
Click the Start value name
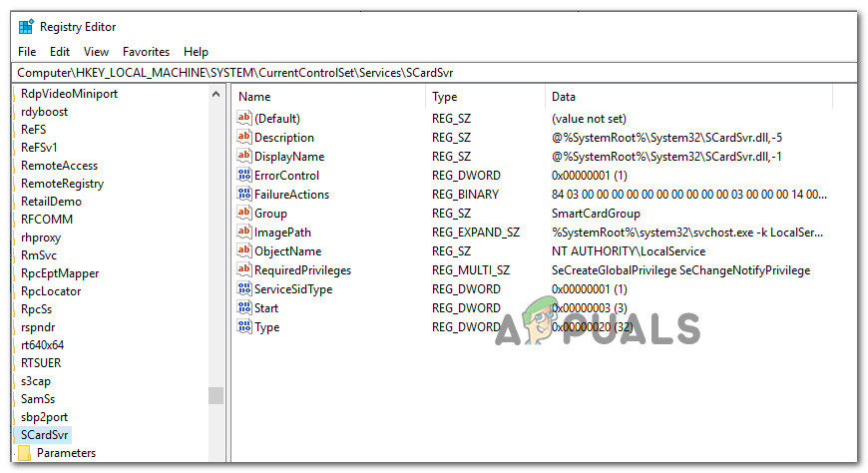(266, 308)
